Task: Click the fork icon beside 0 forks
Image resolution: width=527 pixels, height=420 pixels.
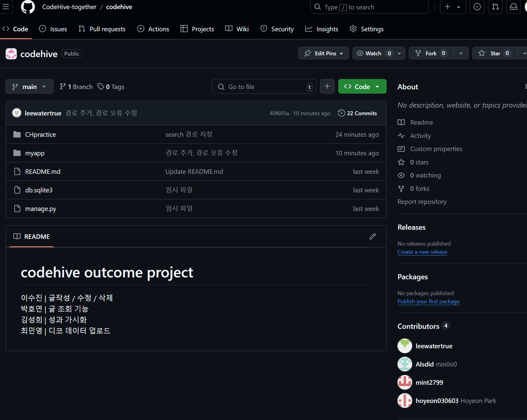Action: 401,189
